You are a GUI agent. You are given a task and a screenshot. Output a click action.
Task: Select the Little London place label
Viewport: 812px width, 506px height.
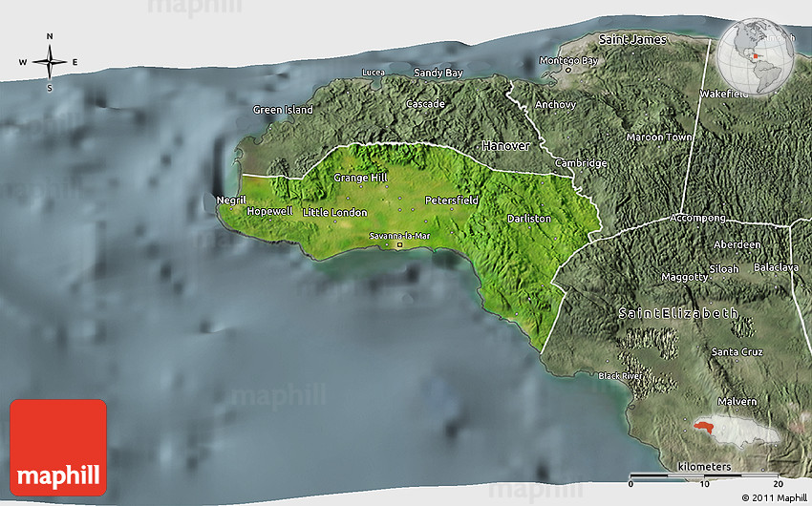(x=334, y=211)
